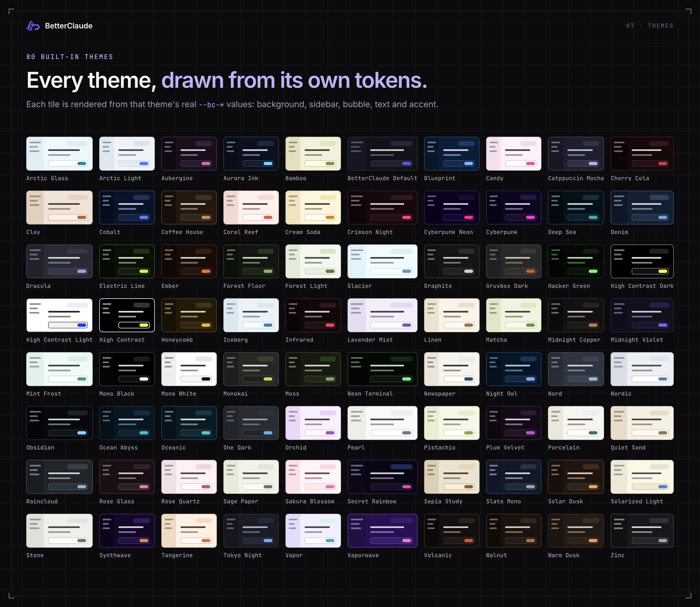Choose the Blueprint theme preview
The height and width of the screenshot is (607, 700).
pyautogui.click(x=452, y=153)
